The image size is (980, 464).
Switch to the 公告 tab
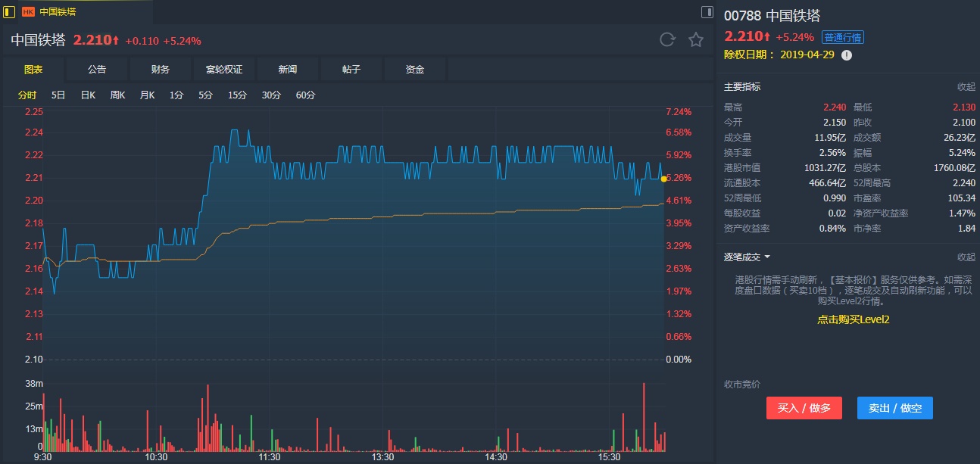point(97,70)
